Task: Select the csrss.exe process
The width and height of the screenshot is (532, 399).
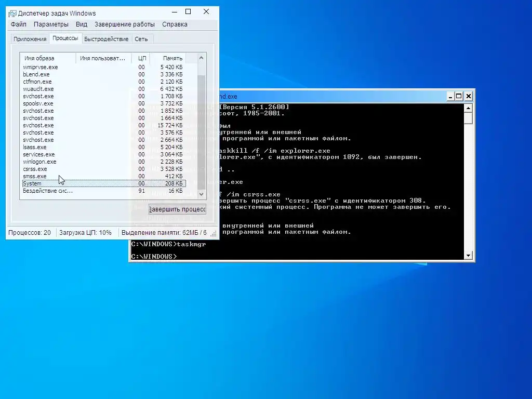Action: coord(103,169)
